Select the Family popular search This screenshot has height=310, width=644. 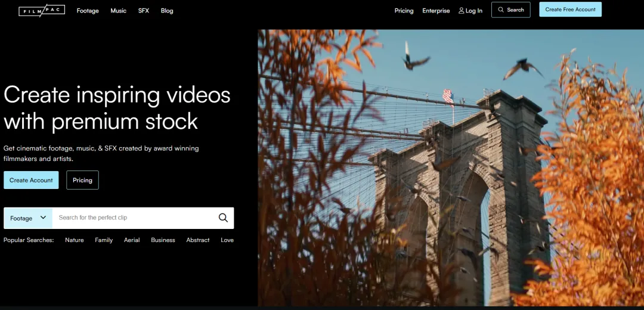(104, 240)
